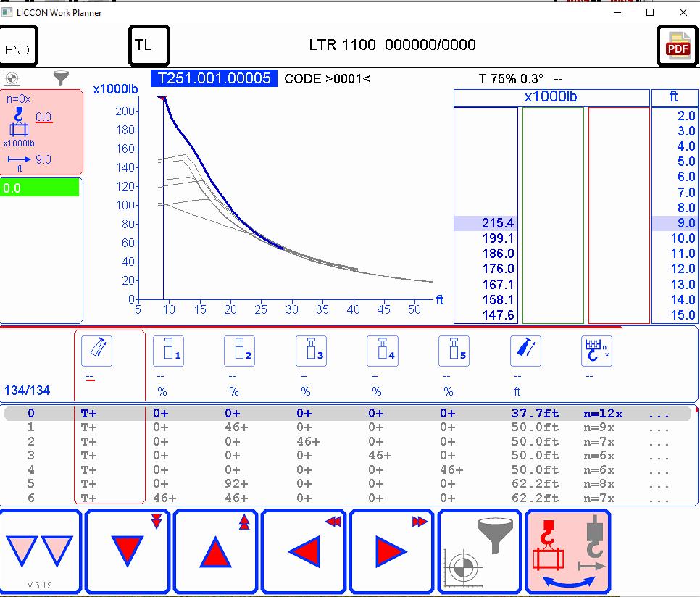700x597 pixels.
Task: Click the CODE >0001< label
Action: [x=328, y=79]
